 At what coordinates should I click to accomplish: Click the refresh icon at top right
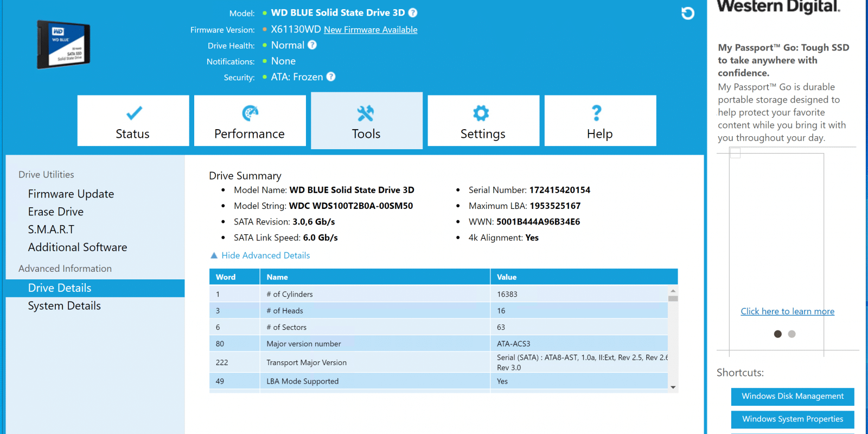tap(687, 13)
